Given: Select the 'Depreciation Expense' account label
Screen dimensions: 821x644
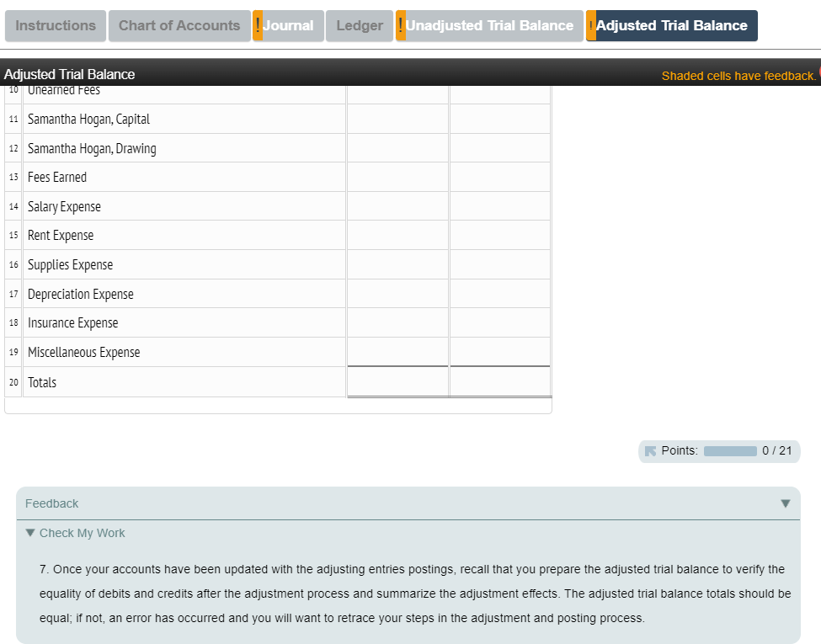Looking at the screenshot, I should point(80,295).
